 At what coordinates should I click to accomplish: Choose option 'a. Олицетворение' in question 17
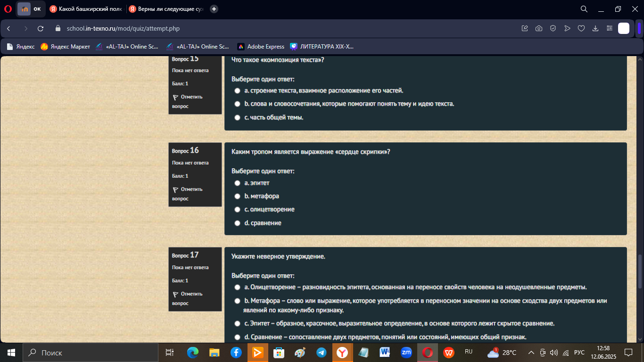click(x=238, y=287)
